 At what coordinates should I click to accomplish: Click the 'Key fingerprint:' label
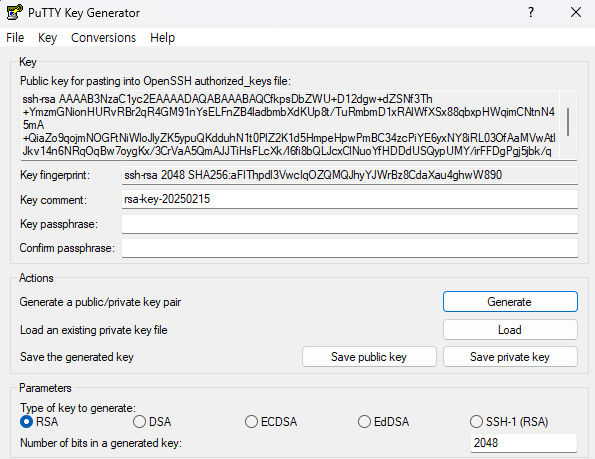click(55, 175)
